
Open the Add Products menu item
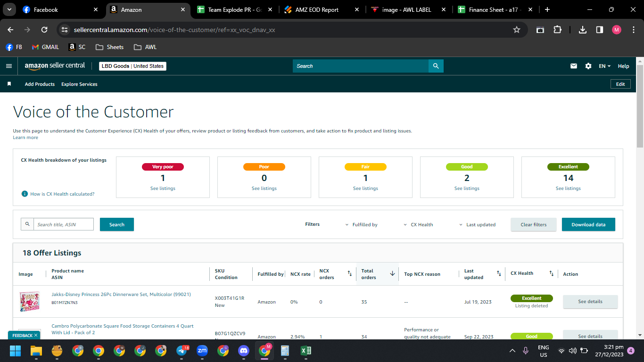40,84
